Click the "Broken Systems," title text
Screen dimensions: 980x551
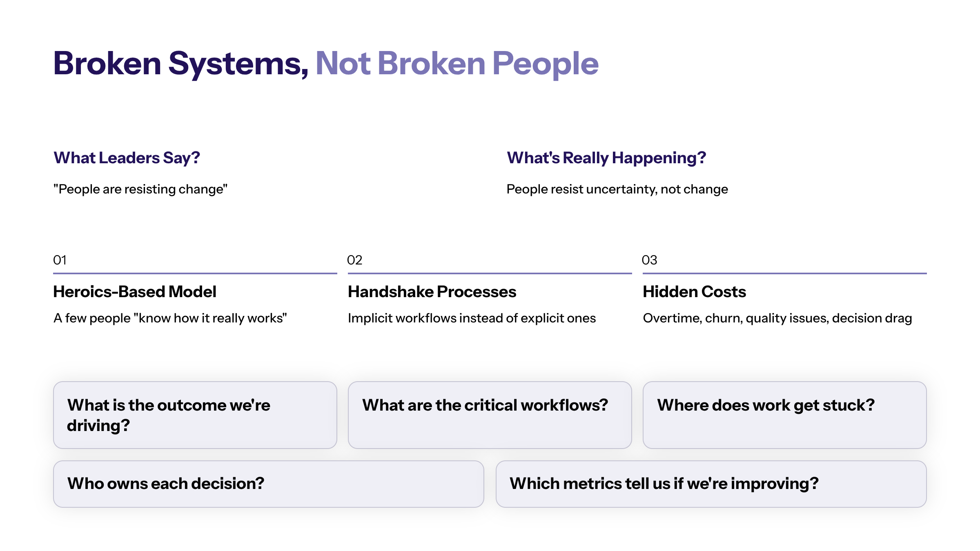(180, 64)
